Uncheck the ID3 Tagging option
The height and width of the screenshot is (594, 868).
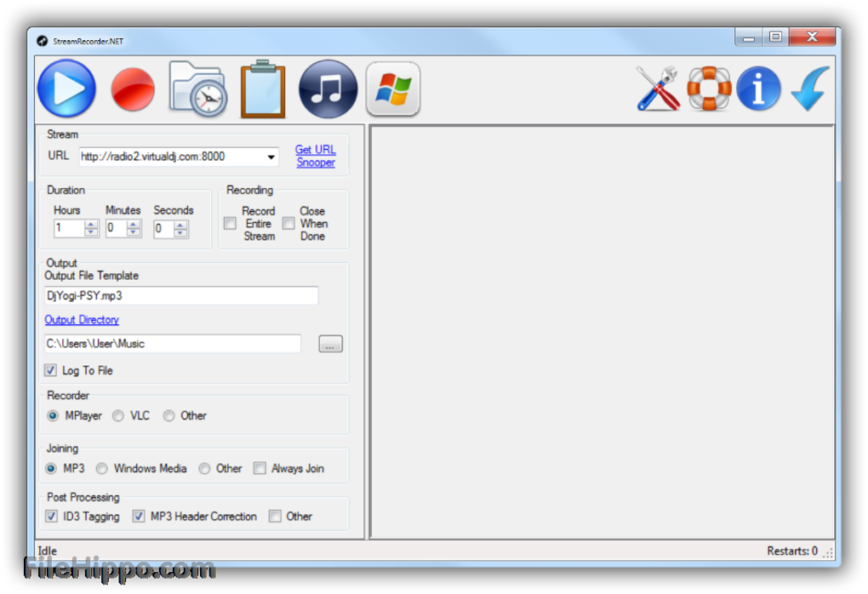pyautogui.click(x=51, y=516)
